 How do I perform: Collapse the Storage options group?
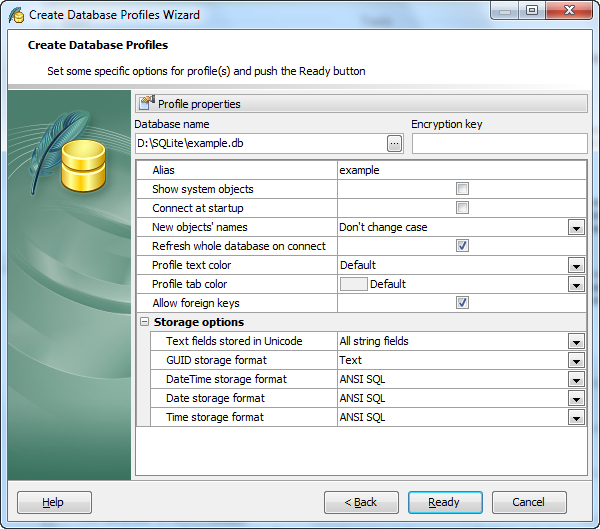point(145,322)
